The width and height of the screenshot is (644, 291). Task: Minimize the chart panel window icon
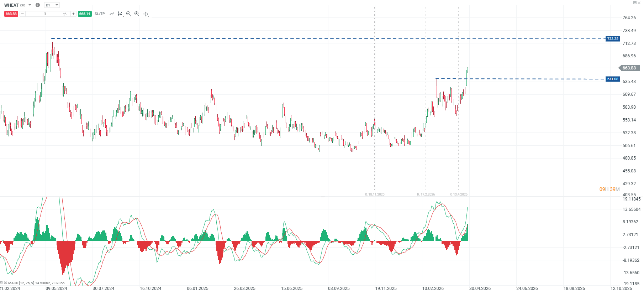click(635, 2)
